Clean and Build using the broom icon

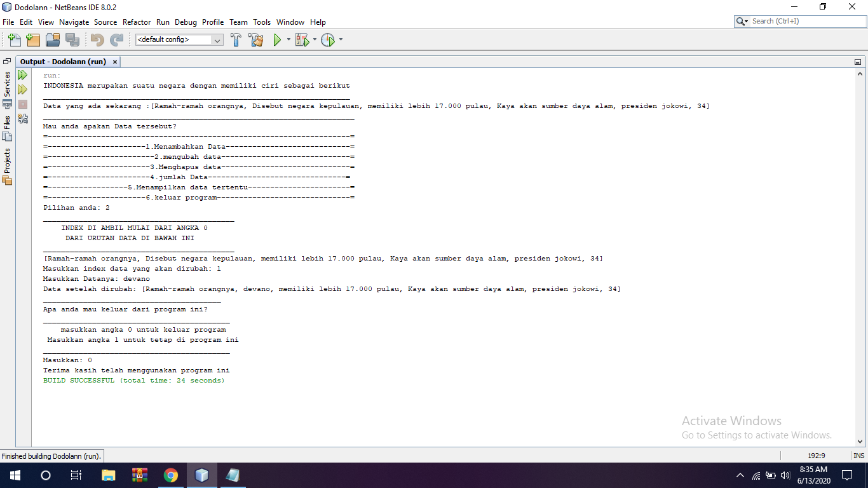coord(255,39)
